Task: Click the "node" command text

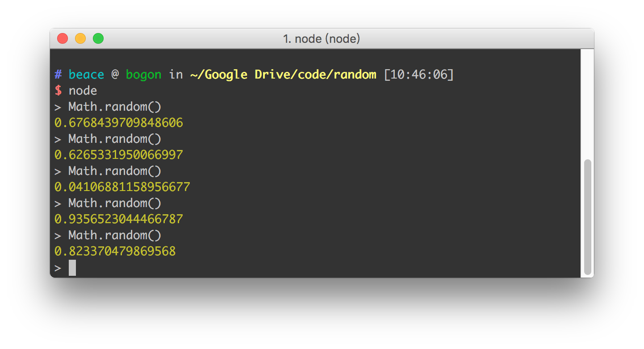Action: point(83,91)
